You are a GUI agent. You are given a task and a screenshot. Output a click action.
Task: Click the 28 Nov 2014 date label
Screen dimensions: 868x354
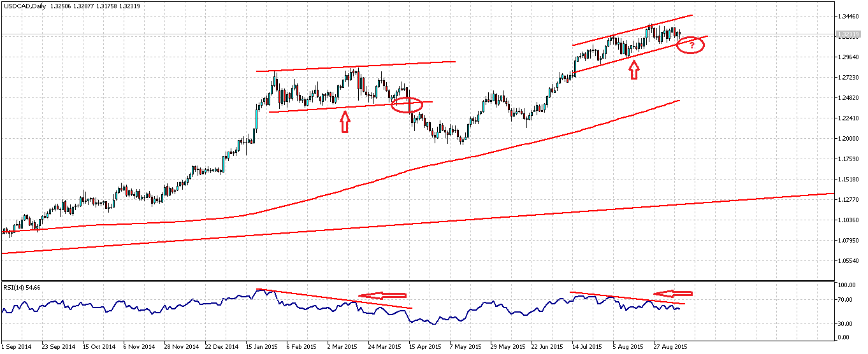click(x=180, y=347)
